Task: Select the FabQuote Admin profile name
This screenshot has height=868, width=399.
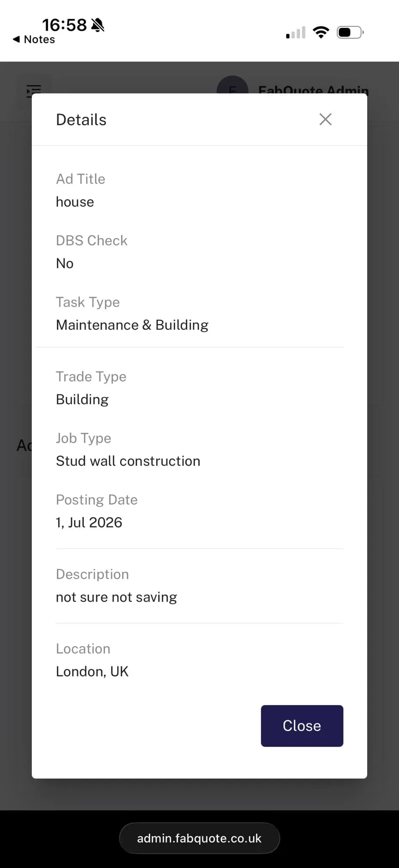Action: (x=313, y=89)
